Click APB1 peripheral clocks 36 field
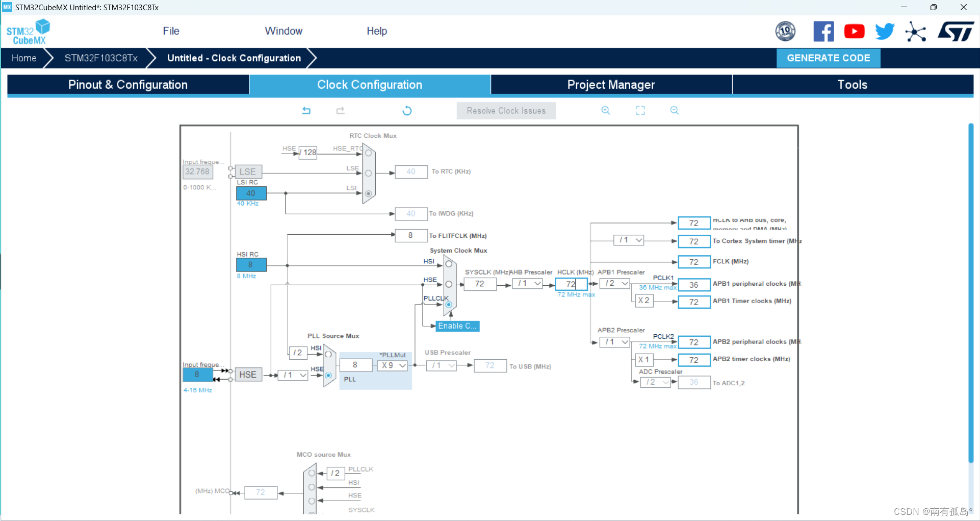Screen dimensions: 980x521 click(x=694, y=285)
